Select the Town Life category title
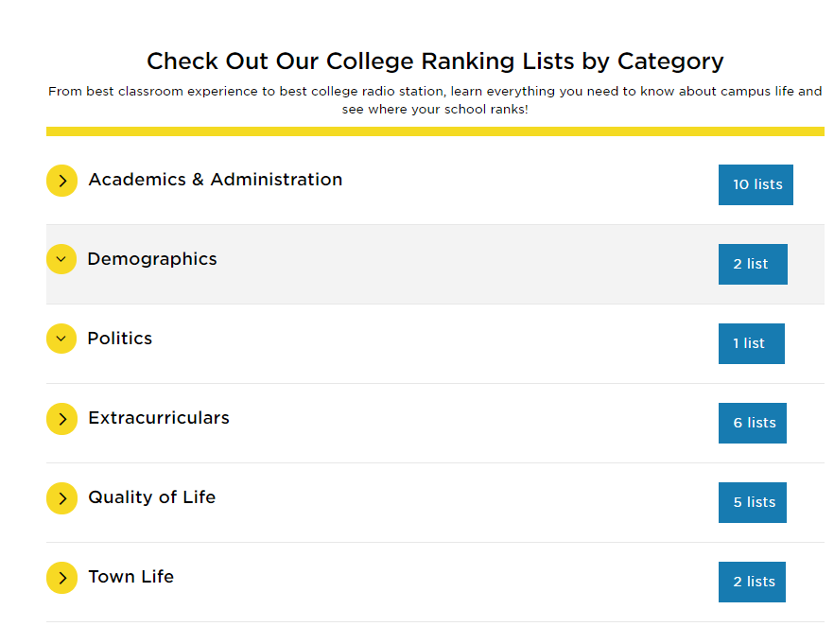The width and height of the screenshot is (834, 644). pos(131,577)
